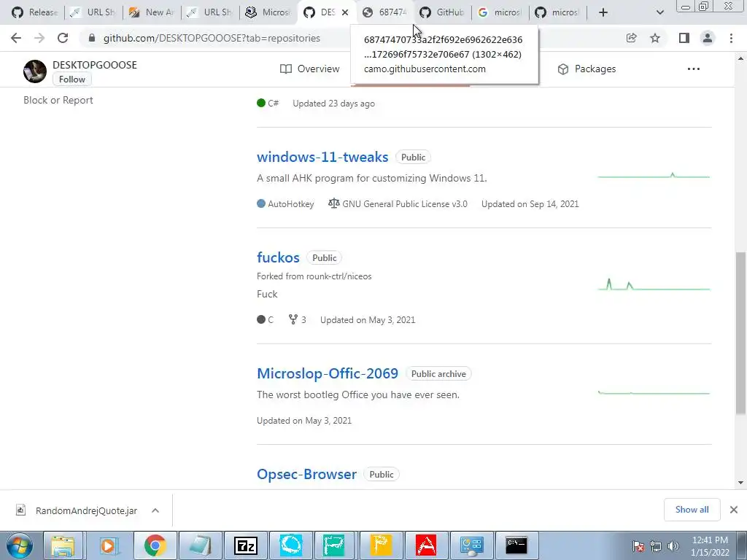Click the license scale icon for windows-11-tweaks
The image size is (747, 560).
(333, 203)
